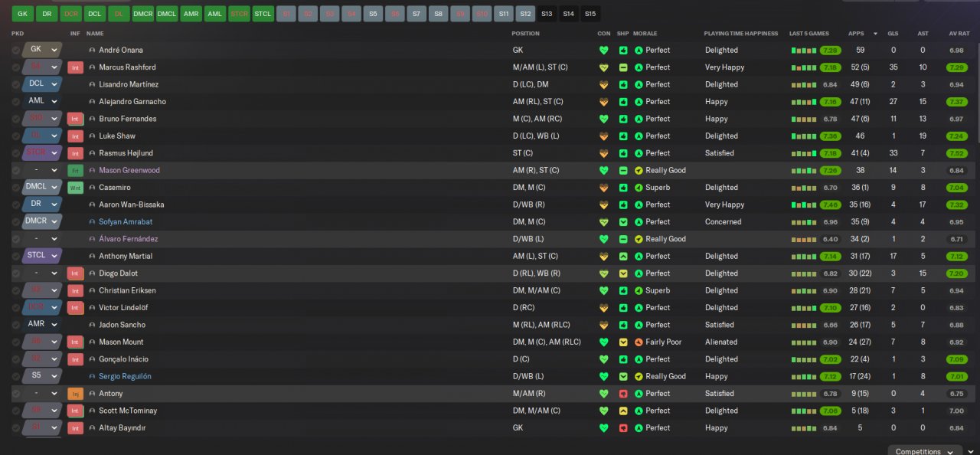The height and width of the screenshot is (455, 980).
Task: Open the position dropdown for Mason Greenwood
Action: [x=42, y=170]
